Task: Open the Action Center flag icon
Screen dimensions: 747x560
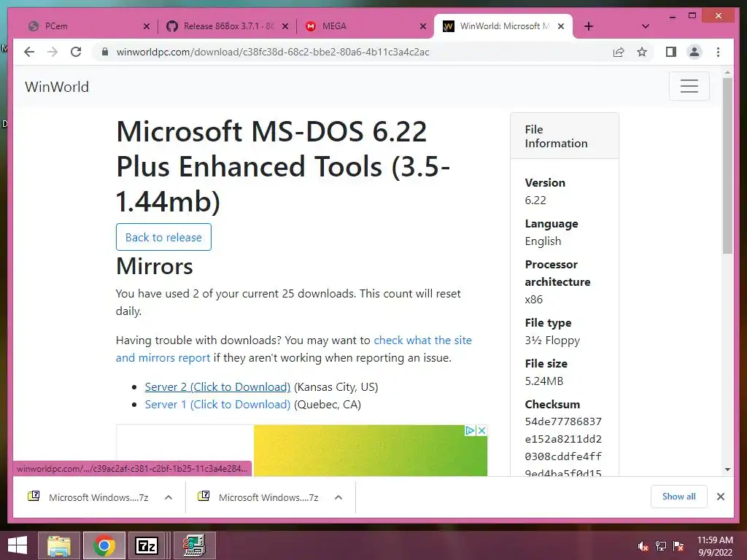Action: [678, 546]
